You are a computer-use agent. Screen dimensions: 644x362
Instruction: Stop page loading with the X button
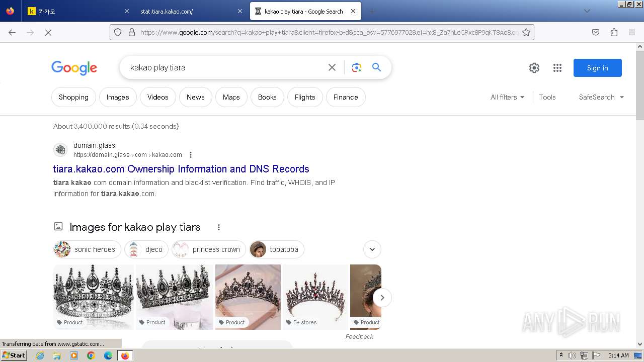point(48,32)
